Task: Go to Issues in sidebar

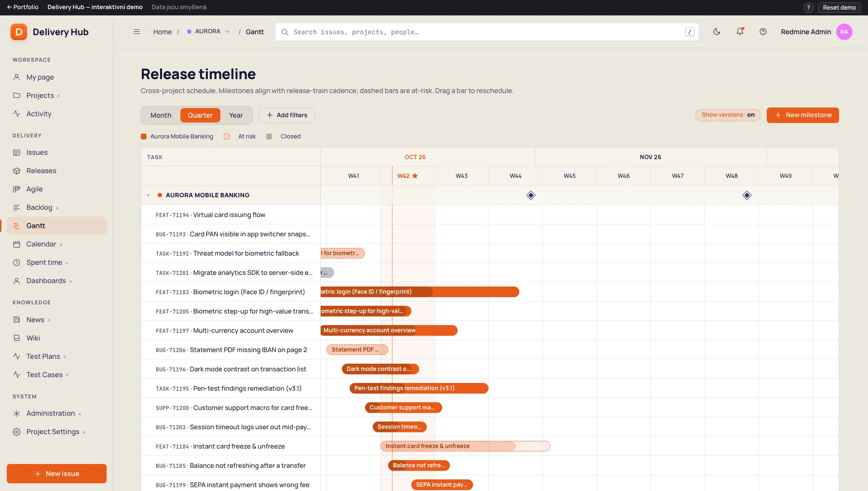Action: 56,152
